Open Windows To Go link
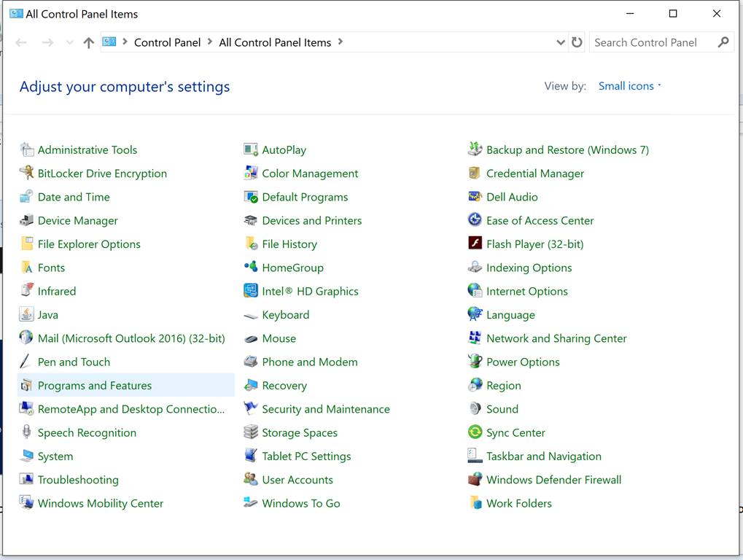 [x=301, y=503]
